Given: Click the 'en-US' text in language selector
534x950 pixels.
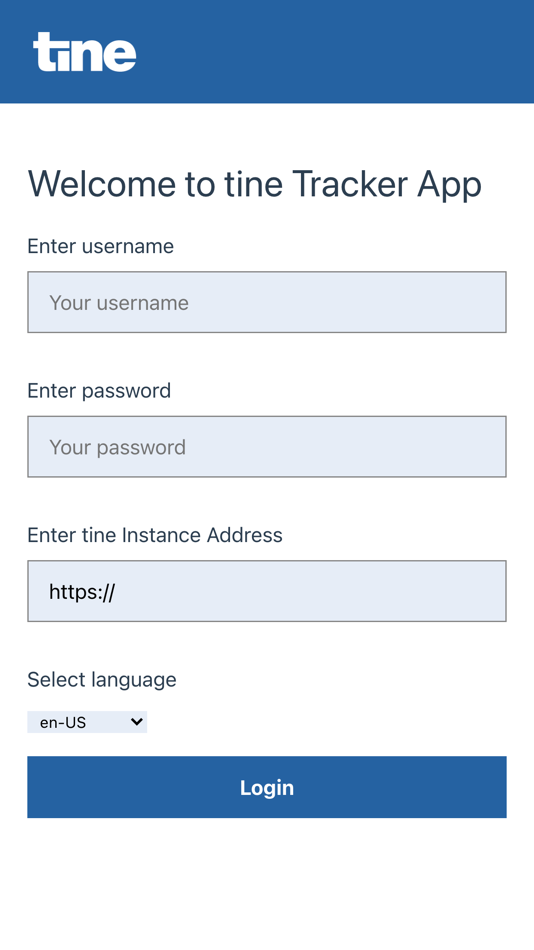Looking at the screenshot, I should (63, 722).
